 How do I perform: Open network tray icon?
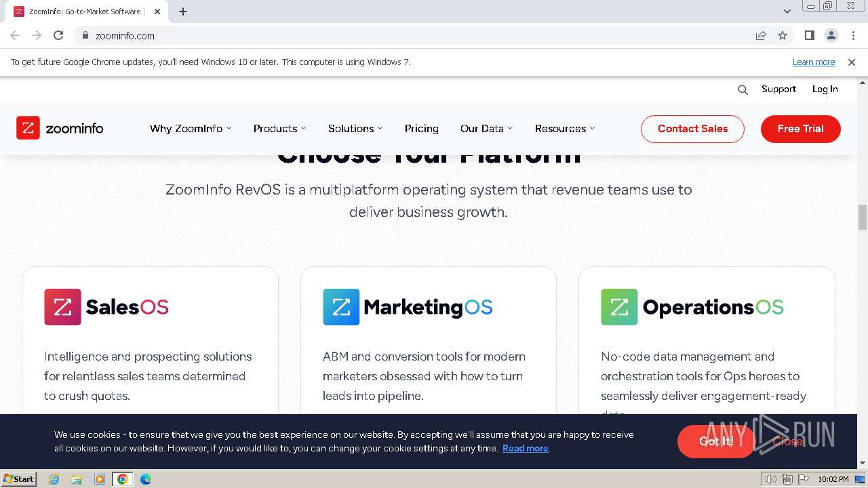[x=787, y=479]
